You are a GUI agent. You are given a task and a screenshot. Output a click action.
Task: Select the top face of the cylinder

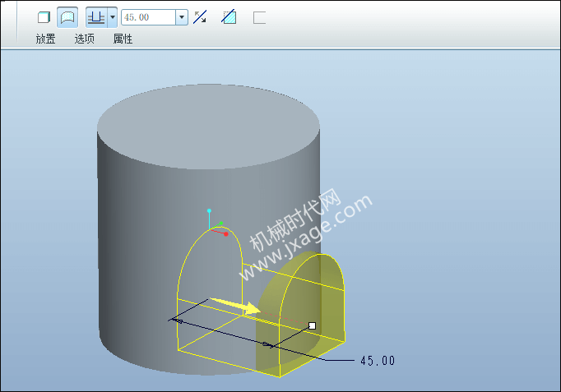click(209, 127)
